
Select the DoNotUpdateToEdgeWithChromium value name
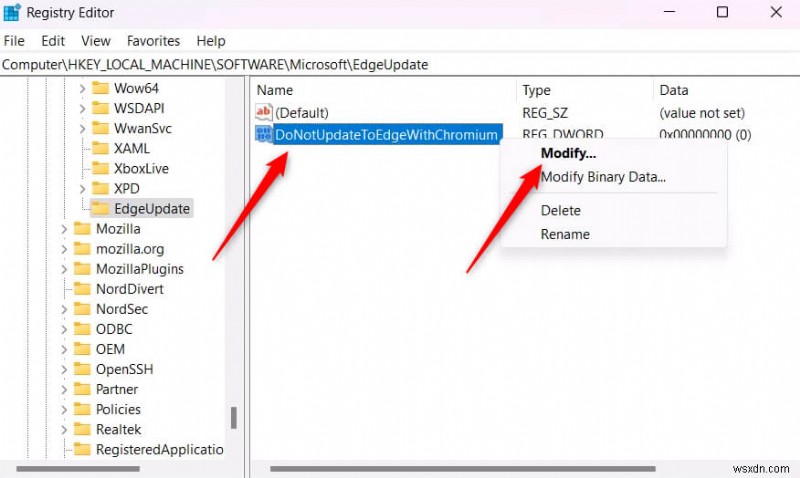coord(386,135)
